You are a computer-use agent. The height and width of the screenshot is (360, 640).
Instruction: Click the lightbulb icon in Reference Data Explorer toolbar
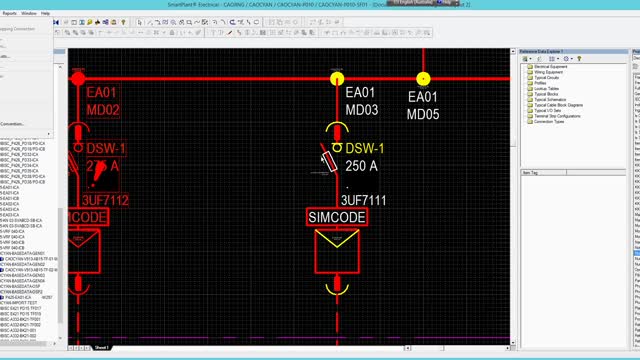579,59
